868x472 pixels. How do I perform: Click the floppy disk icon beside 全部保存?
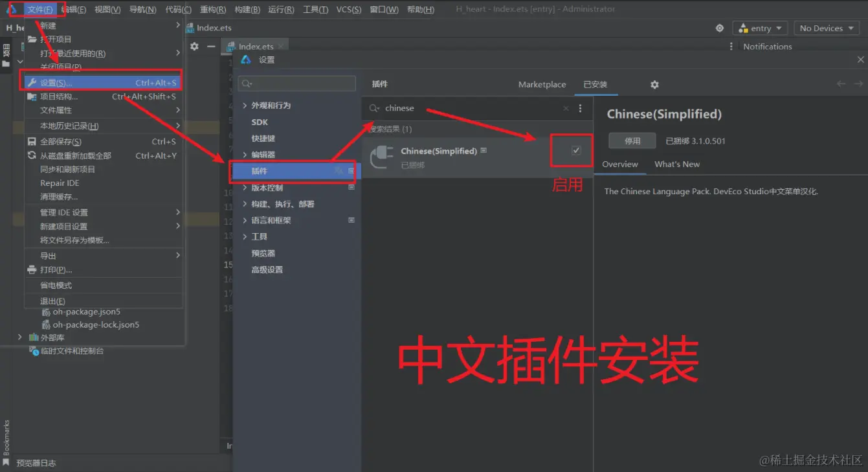[32, 142]
